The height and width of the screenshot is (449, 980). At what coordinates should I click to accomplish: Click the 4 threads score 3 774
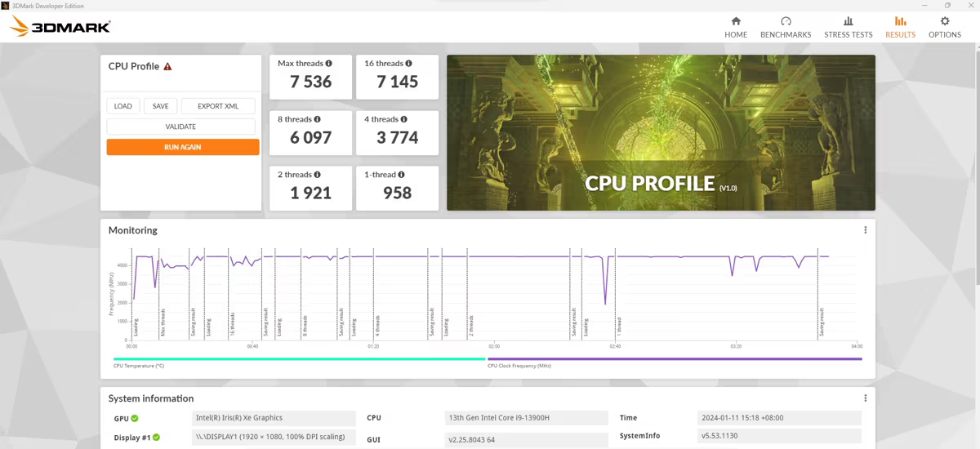click(x=398, y=137)
